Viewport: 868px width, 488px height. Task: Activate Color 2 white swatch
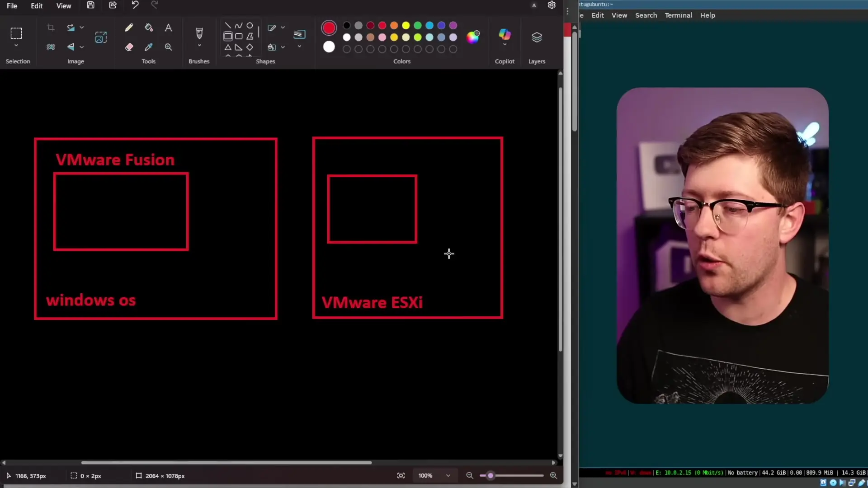point(329,47)
